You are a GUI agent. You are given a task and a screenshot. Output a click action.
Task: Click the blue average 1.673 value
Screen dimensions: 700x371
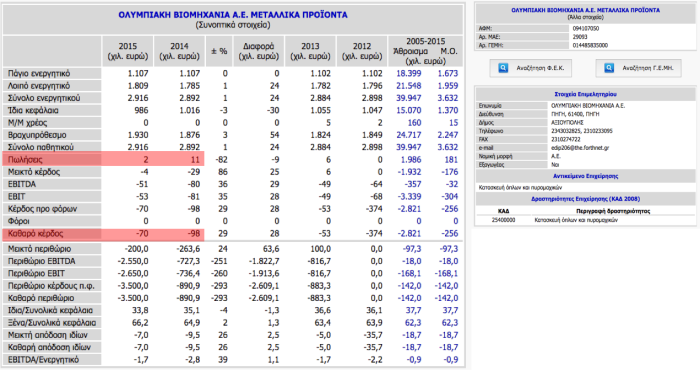pos(448,73)
